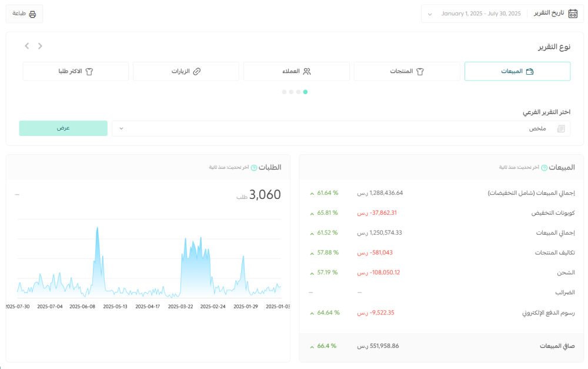Click the January 1, 2025 - July 30, 2025 date field
The image size is (588, 369).
480,14
